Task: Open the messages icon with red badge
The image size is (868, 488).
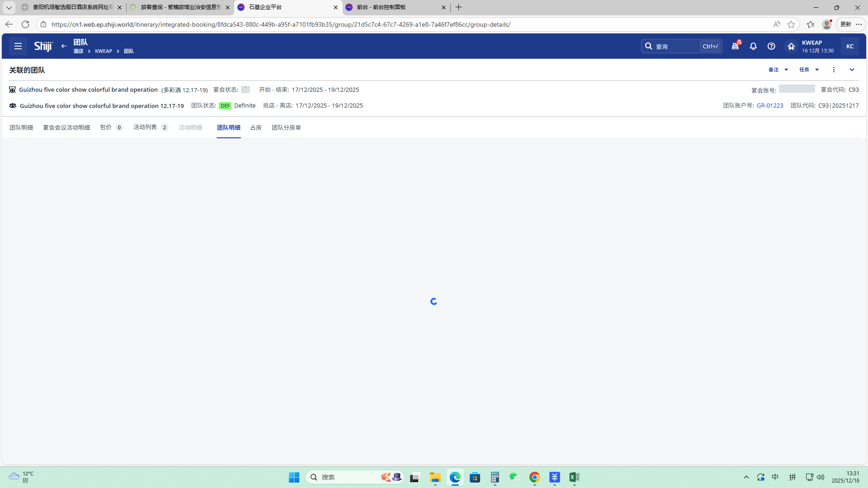Action: point(736,46)
